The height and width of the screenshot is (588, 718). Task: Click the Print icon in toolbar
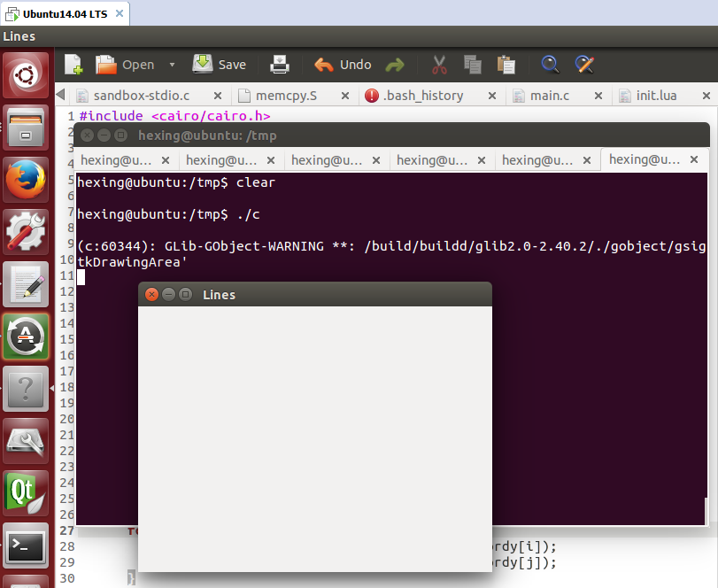point(280,65)
